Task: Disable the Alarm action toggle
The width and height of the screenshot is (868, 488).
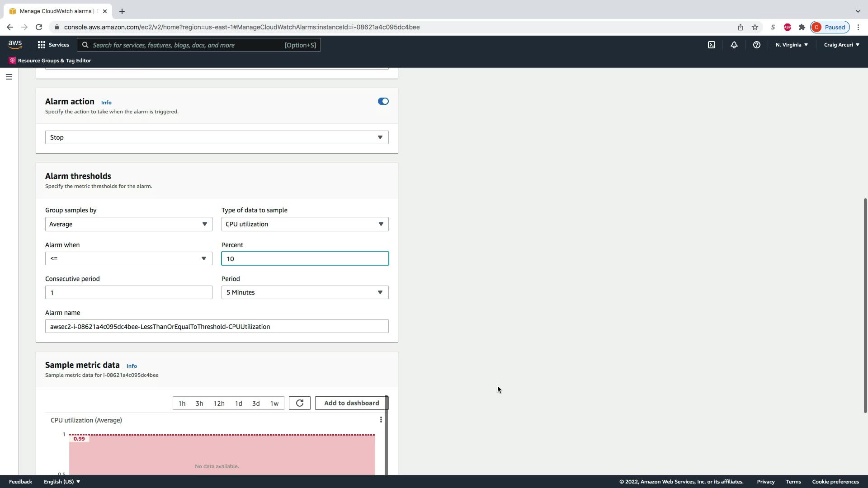Action: point(383,101)
